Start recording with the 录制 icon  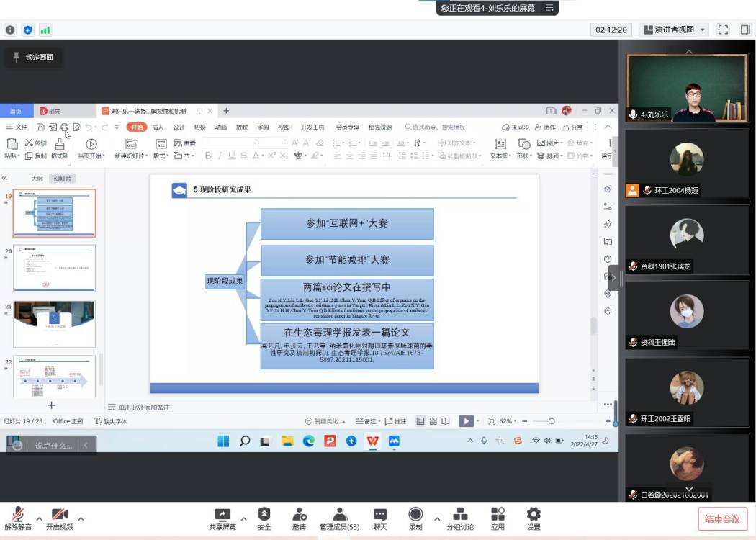click(x=415, y=518)
